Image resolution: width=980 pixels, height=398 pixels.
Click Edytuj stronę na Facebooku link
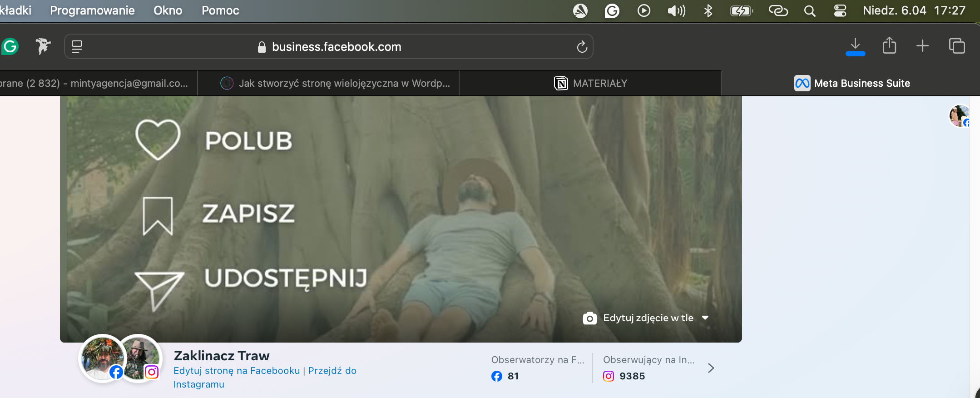pyautogui.click(x=237, y=371)
